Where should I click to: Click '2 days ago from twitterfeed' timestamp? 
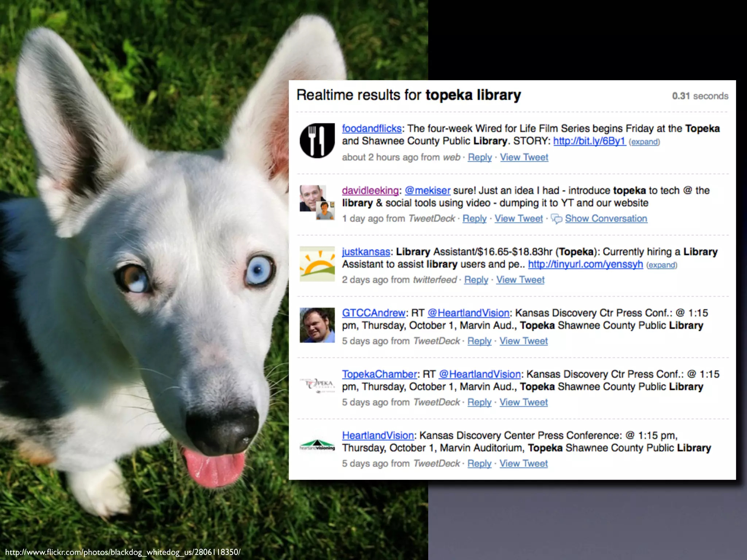coord(399,280)
